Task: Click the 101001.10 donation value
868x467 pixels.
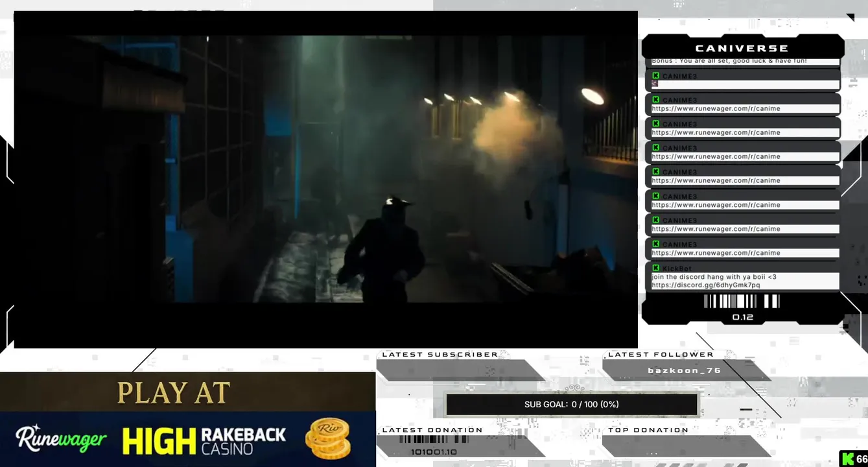Action: coord(434,452)
